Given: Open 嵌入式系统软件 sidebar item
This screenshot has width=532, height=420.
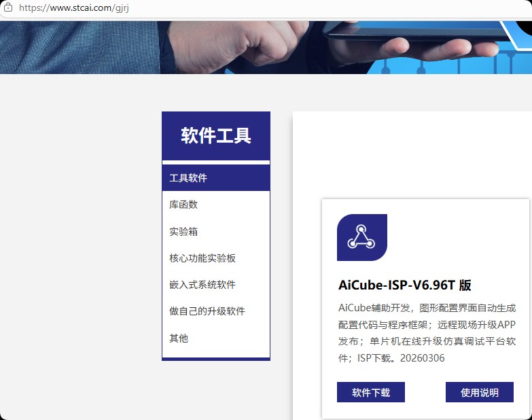Looking at the screenshot, I should [x=216, y=284].
